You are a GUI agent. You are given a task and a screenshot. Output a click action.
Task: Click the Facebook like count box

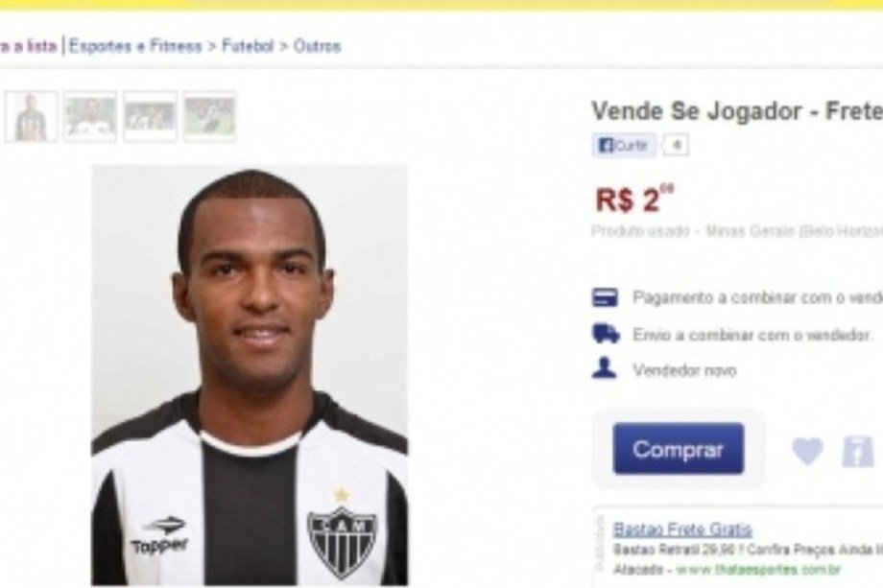coord(677,146)
